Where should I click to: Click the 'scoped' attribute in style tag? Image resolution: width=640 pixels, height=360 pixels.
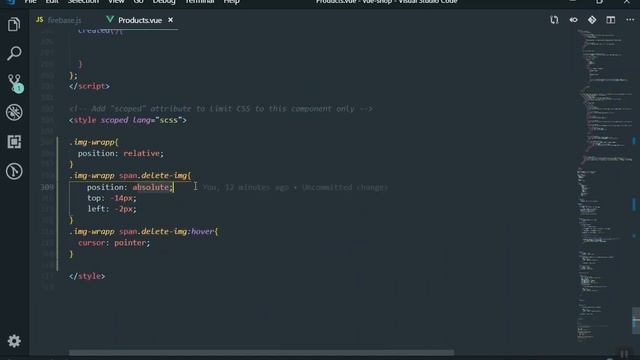114,120
